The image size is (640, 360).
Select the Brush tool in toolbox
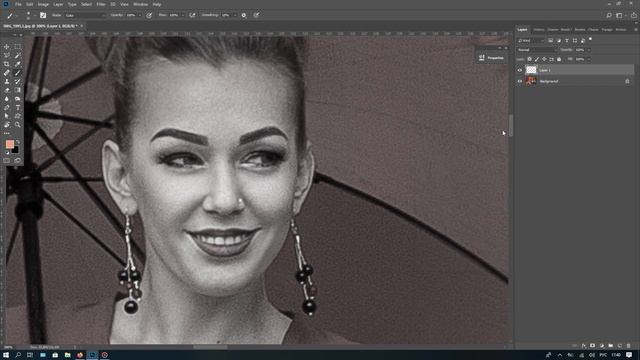[x=18, y=73]
